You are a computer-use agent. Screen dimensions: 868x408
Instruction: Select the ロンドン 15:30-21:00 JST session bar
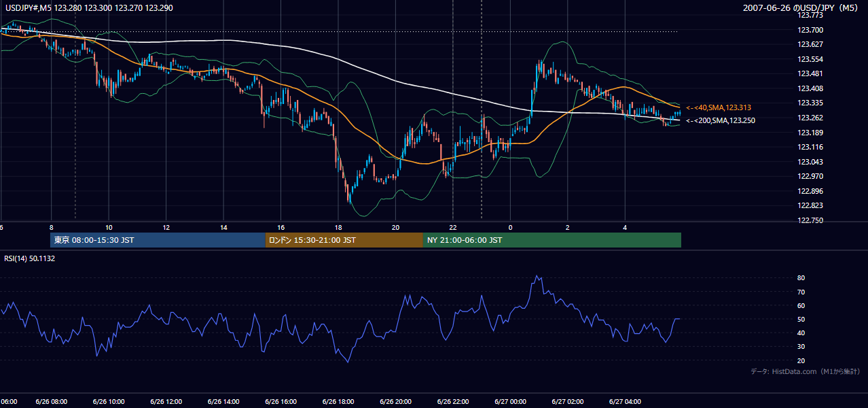pyautogui.click(x=344, y=240)
